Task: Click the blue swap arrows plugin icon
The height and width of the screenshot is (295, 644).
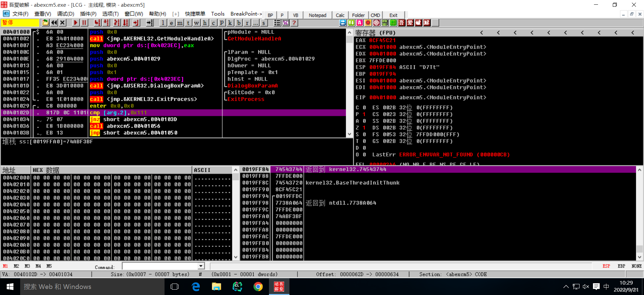Action: [343, 23]
